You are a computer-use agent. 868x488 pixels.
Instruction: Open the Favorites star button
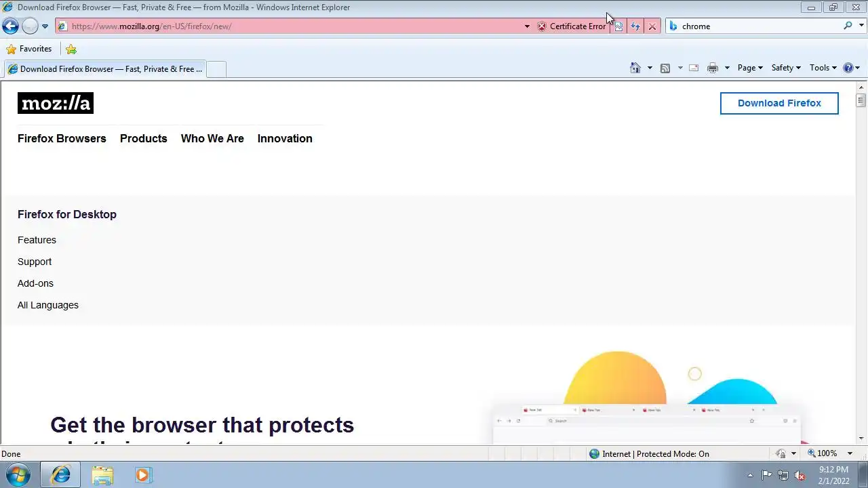point(29,49)
